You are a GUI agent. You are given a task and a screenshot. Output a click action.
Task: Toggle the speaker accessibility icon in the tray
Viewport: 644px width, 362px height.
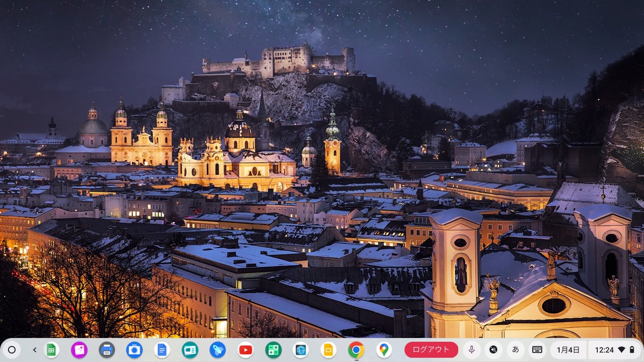(x=493, y=350)
